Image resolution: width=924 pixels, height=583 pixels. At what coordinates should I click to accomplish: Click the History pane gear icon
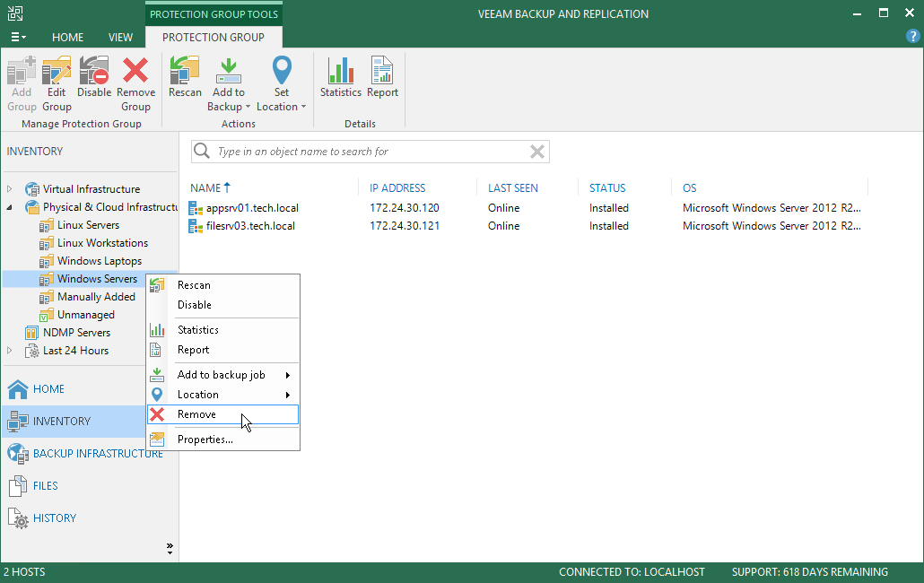18,518
